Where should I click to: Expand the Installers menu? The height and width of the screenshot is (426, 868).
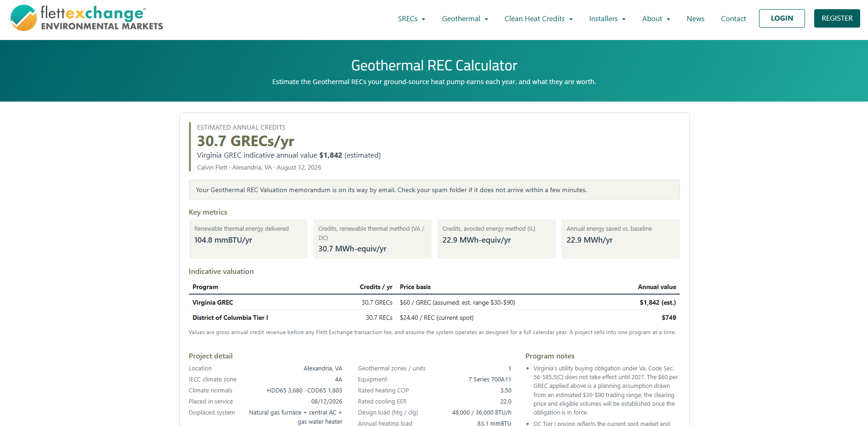coord(607,19)
